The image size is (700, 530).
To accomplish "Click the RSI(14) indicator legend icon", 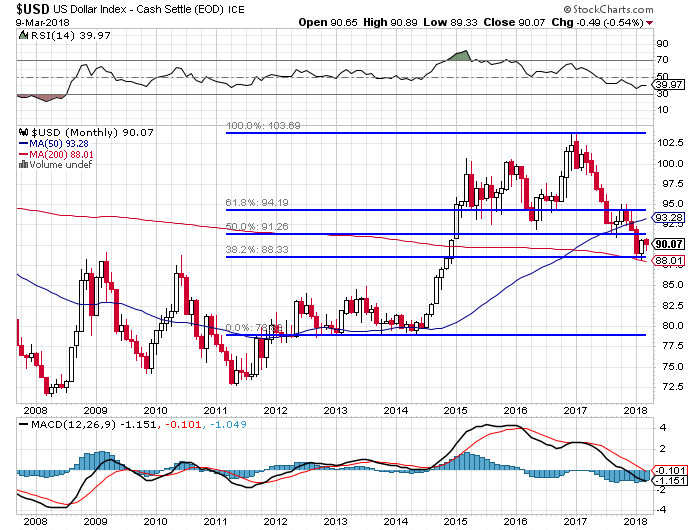I will 22,35.
